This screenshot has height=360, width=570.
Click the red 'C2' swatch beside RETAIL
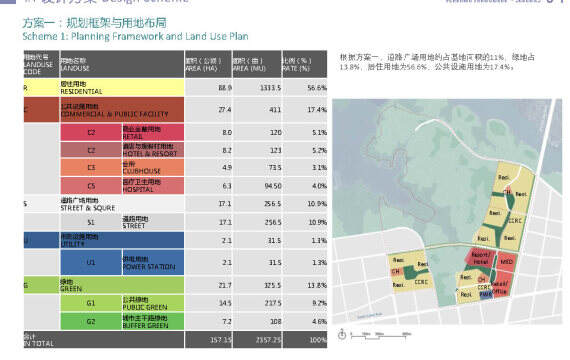[x=91, y=132]
